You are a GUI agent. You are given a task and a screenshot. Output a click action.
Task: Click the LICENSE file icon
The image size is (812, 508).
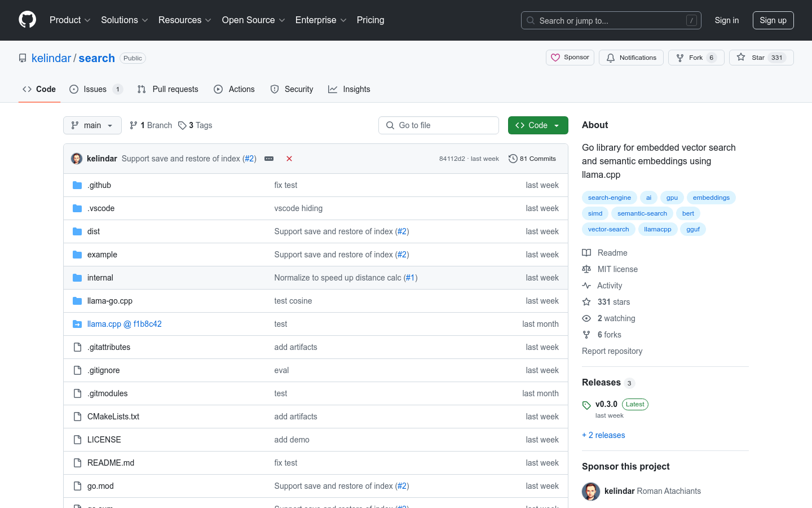tap(77, 440)
